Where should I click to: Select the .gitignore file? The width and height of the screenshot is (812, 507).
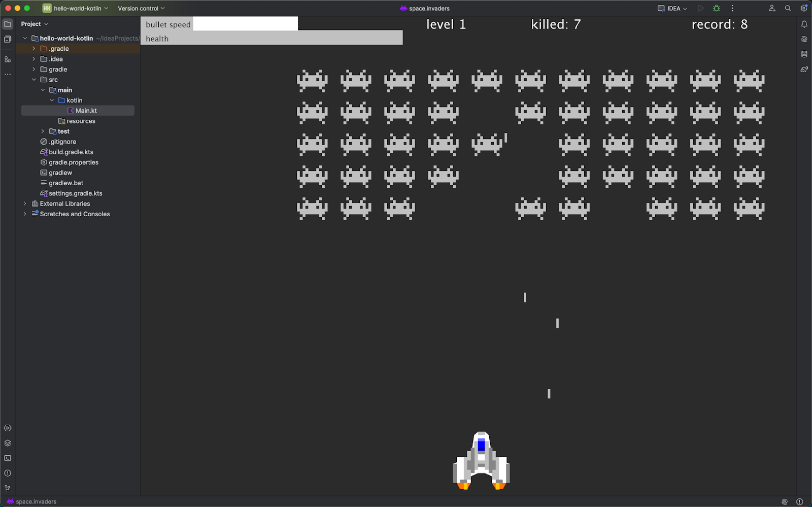[58, 142]
